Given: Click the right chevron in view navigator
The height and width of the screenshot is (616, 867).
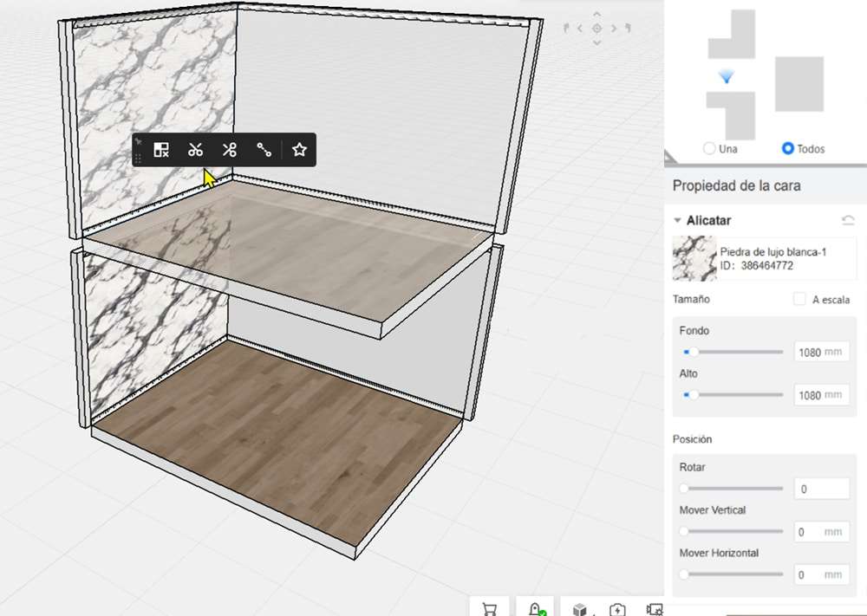Looking at the screenshot, I should tap(614, 29).
